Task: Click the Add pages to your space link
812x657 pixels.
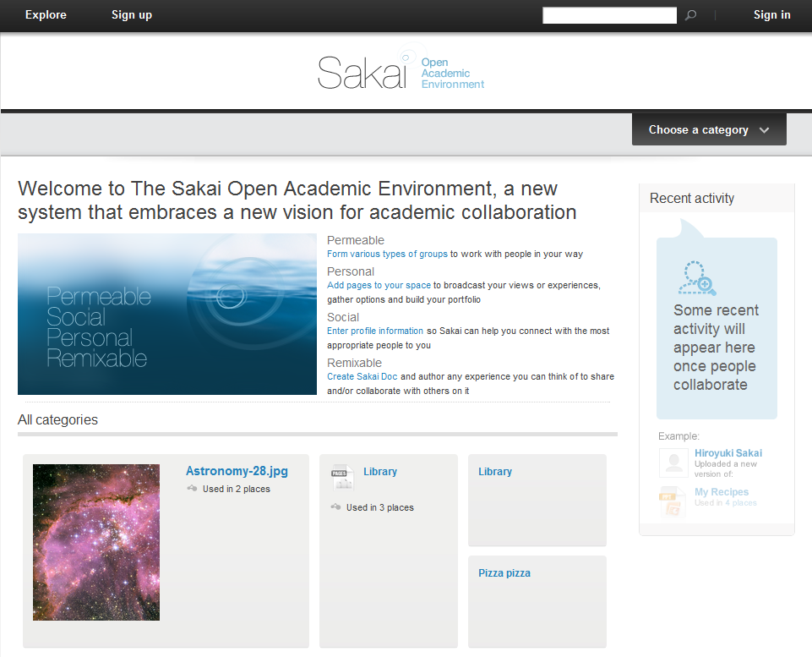Action: tap(379, 286)
